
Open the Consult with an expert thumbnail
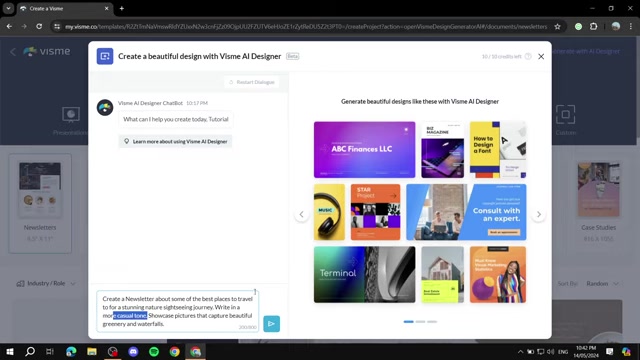click(x=466, y=212)
